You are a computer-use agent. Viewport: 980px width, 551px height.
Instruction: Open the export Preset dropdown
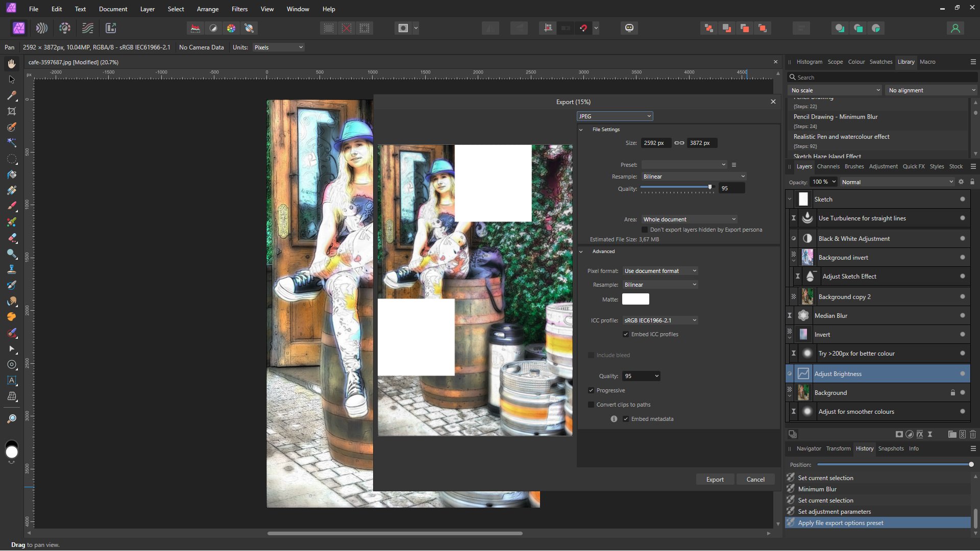[684, 165]
